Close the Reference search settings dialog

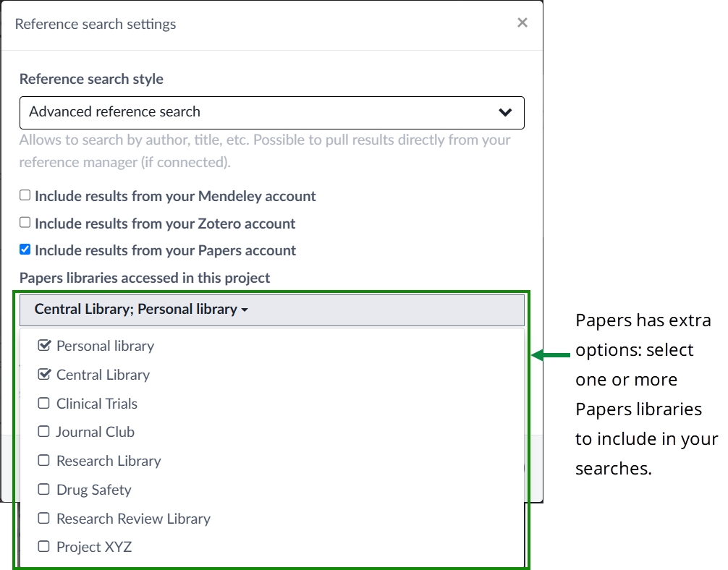(x=522, y=23)
